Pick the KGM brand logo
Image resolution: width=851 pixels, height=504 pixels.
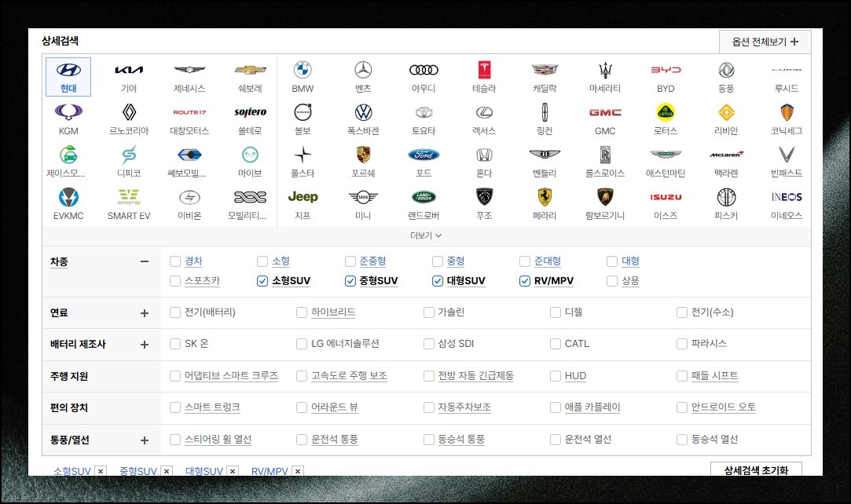pos(68,112)
